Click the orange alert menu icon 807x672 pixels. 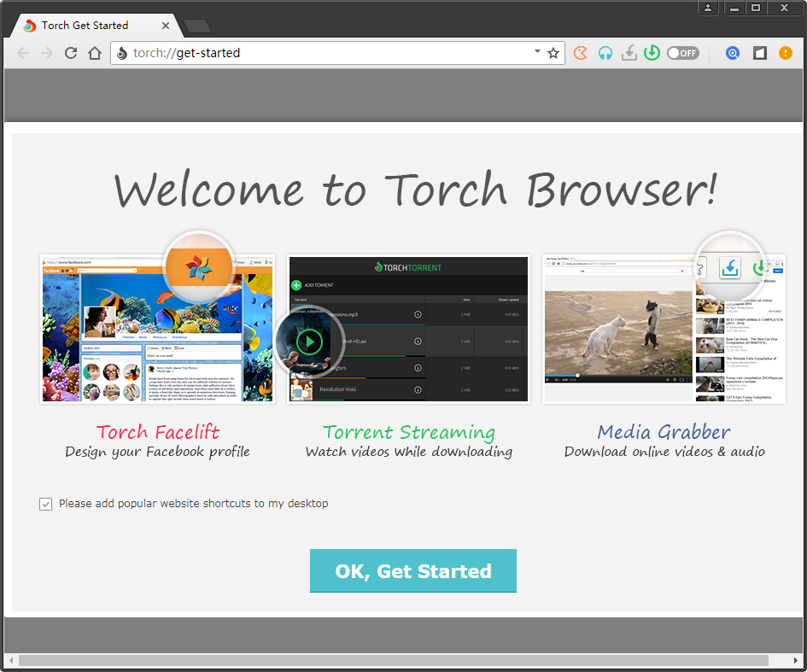pyautogui.click(x=785, y=53)
